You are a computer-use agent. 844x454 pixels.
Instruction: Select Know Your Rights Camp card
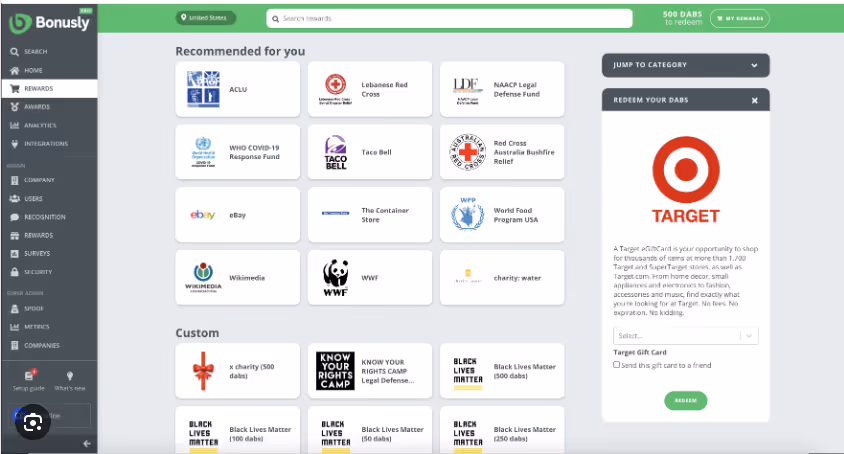pos(370,371)
